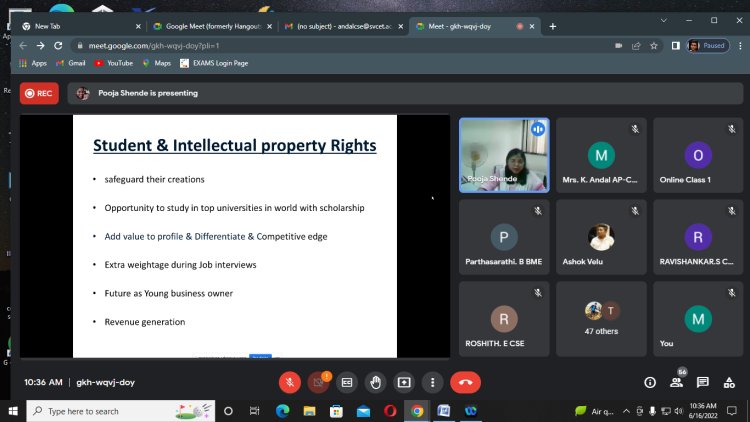Screen dimensions: 750x422
Task: Go back in Chrome
Action: click(23, 45)
